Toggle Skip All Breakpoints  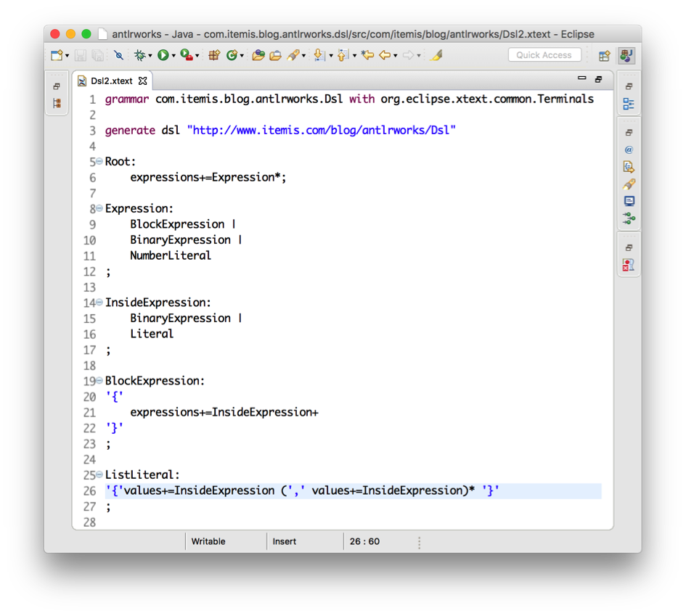coord(118,55)
